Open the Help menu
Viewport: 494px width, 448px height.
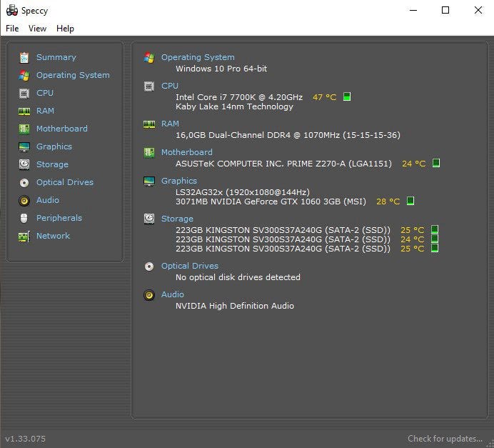(x=65, y=29)
